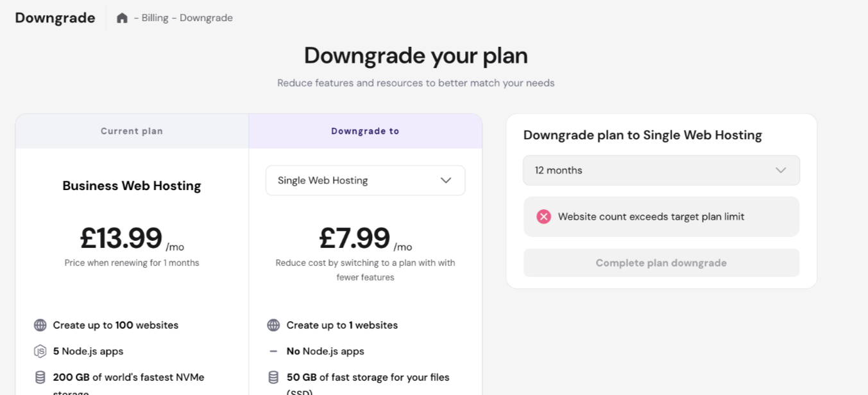The height and width of the screenshot is (395, 868).
Task: Go to Billing in the breadcrumb
Action: point(155,18)
